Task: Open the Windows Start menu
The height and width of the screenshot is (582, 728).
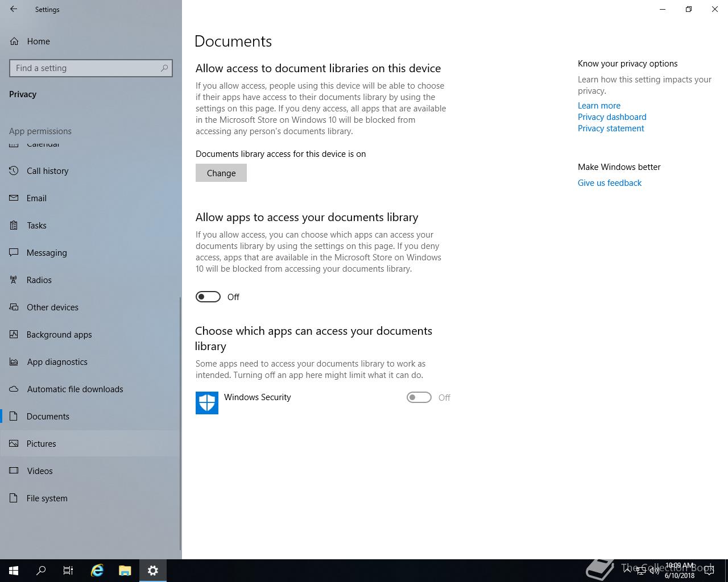Action: [x=14, y=571]
